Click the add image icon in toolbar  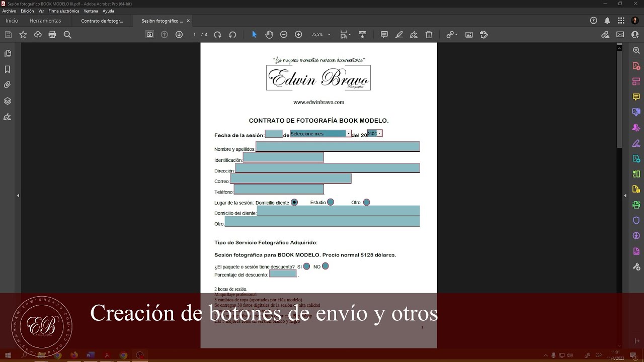click(x=469, y=35)
